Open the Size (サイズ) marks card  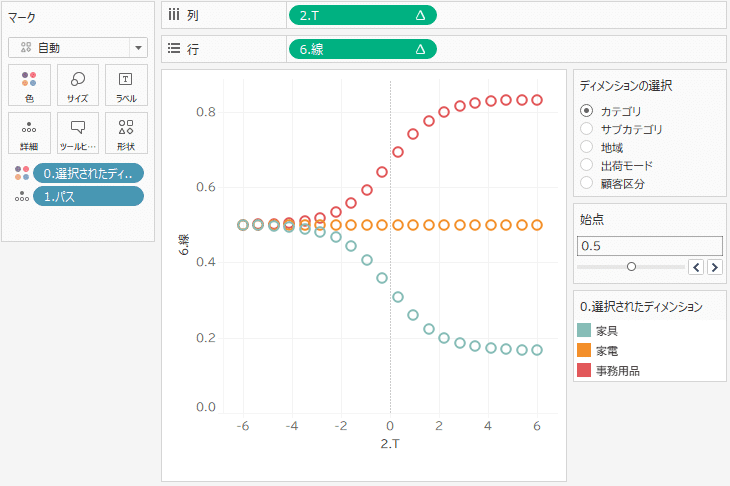(x=77, y=85)
